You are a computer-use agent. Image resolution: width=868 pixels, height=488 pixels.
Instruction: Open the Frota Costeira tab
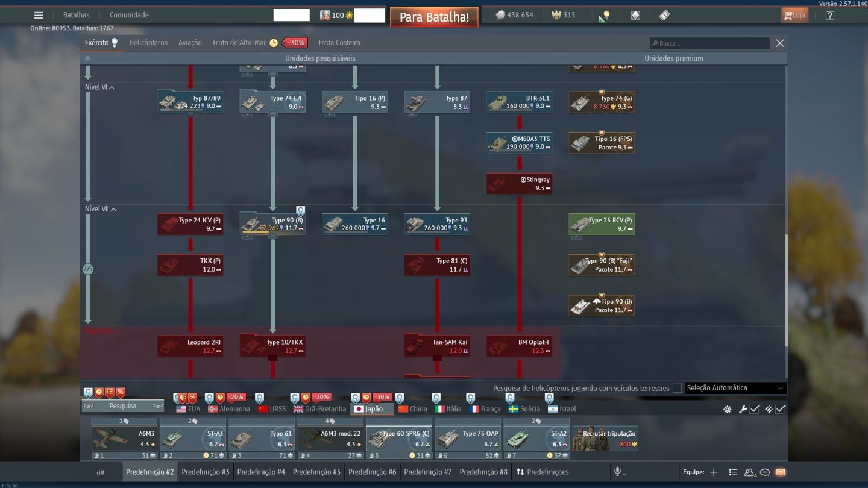339,43
